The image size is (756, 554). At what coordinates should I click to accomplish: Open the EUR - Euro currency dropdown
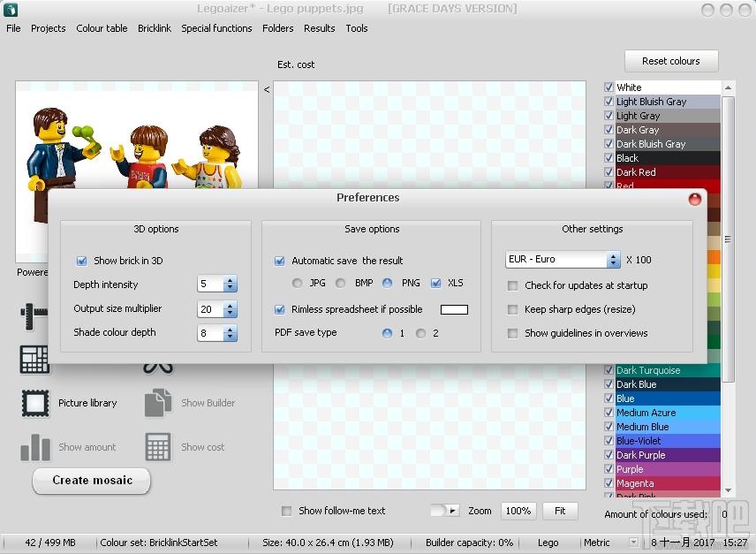point(563,260)
